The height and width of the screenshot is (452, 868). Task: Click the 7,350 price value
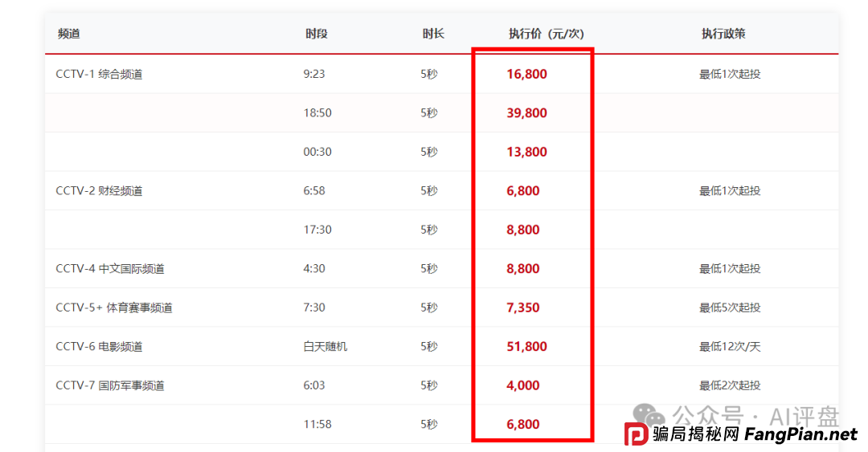tap(523, 307)
